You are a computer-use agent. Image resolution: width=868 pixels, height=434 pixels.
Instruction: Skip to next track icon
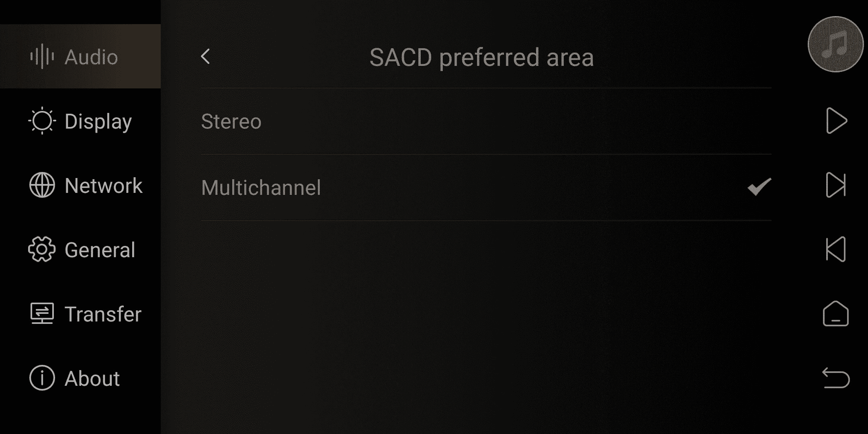[836, 185]
